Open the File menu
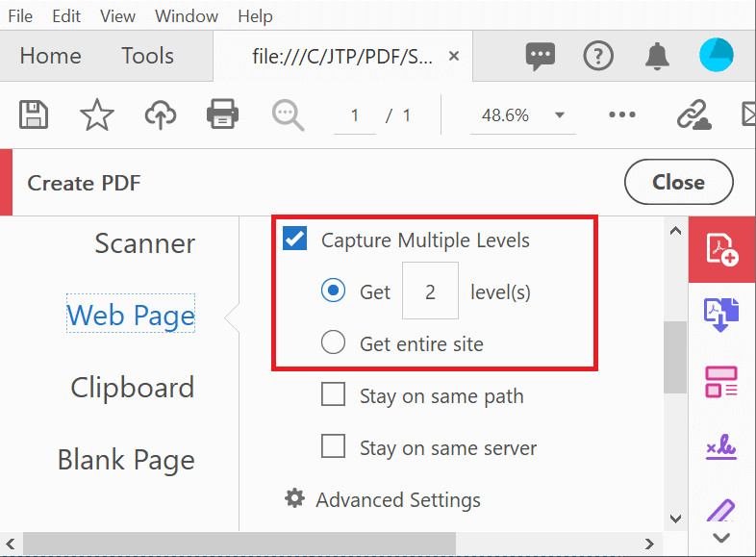The image size is (756, 557). (x=20, y=16)
